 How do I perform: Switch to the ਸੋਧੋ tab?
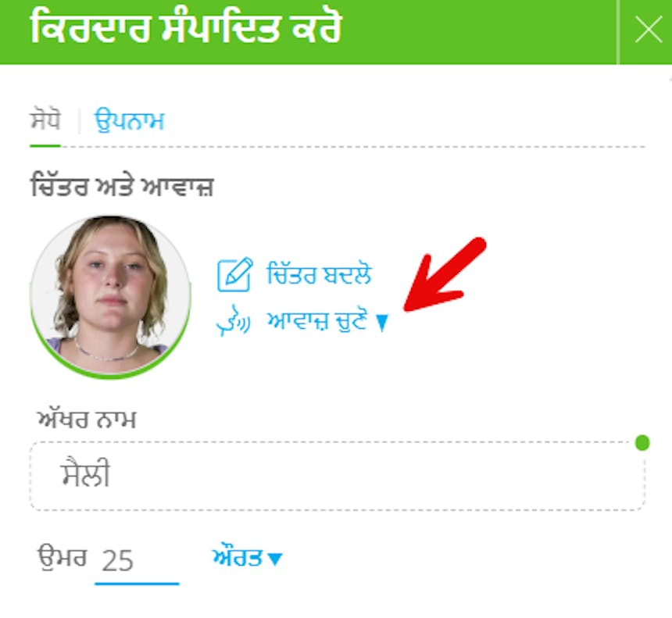45,120
